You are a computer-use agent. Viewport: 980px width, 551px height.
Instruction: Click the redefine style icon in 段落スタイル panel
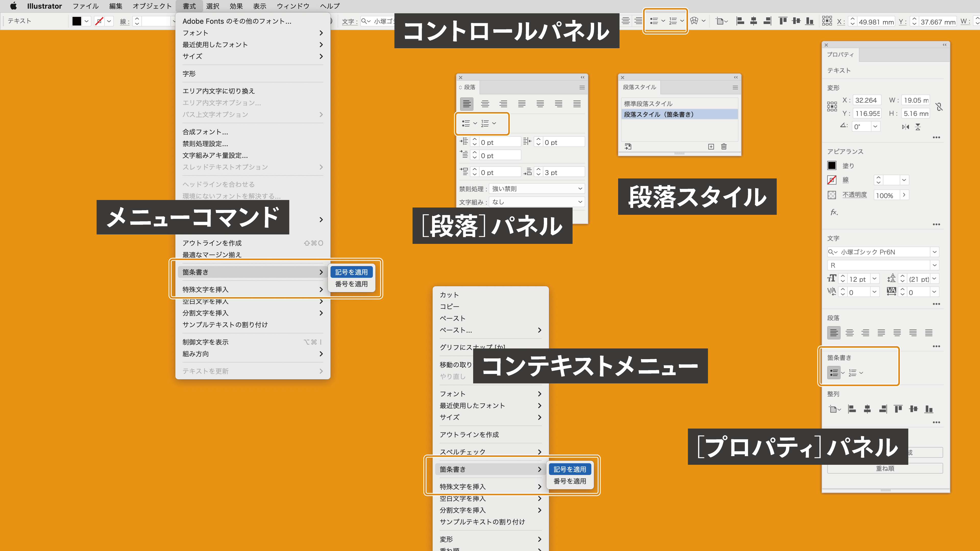[x=628, y=146]
